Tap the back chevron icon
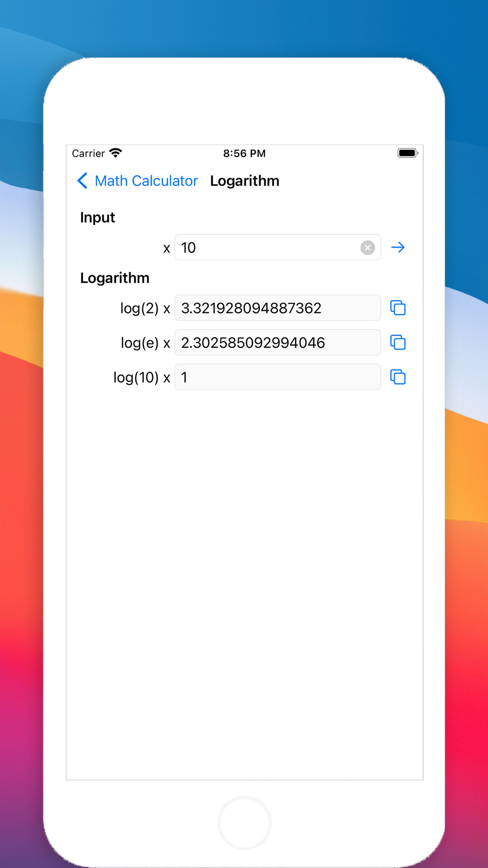 tap(82, 181)
